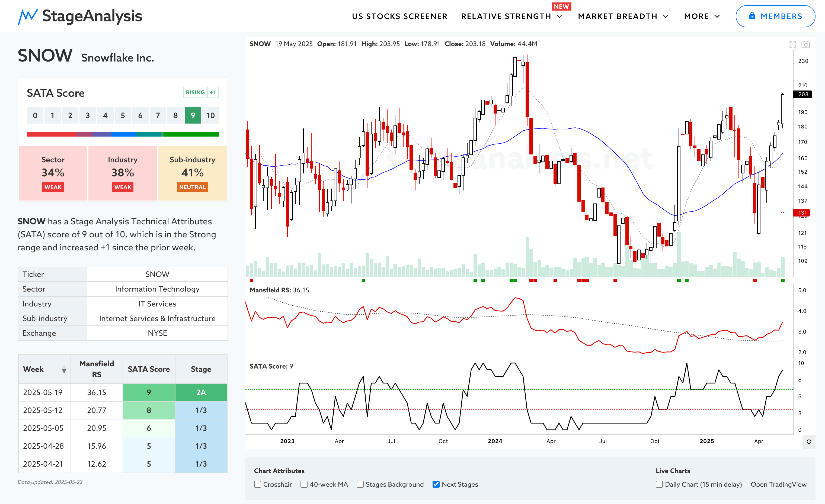Click the SATA Score: 9 indicator label
825x504 pixels.
tap(271, 366)
